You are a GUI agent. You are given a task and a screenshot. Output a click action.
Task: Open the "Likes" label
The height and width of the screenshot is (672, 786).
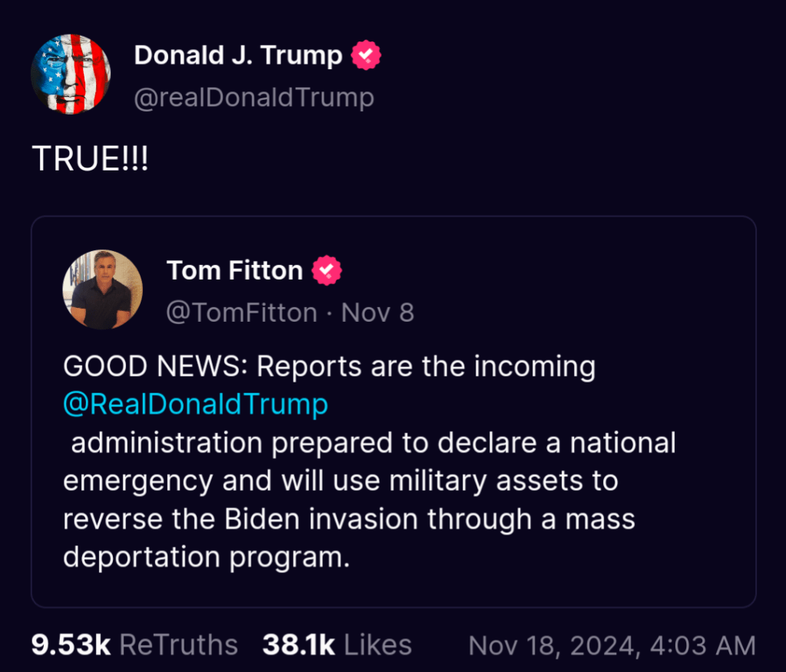(377, 645)
